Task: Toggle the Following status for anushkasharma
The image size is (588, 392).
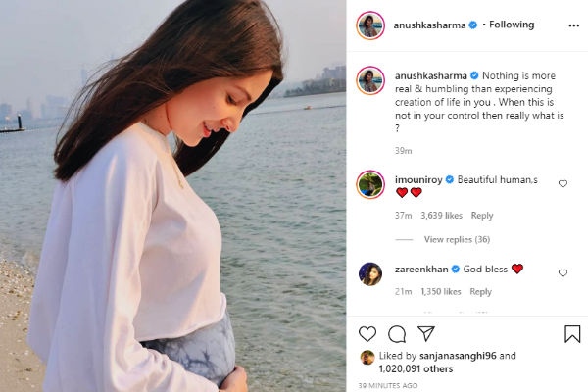Action: 512,24
